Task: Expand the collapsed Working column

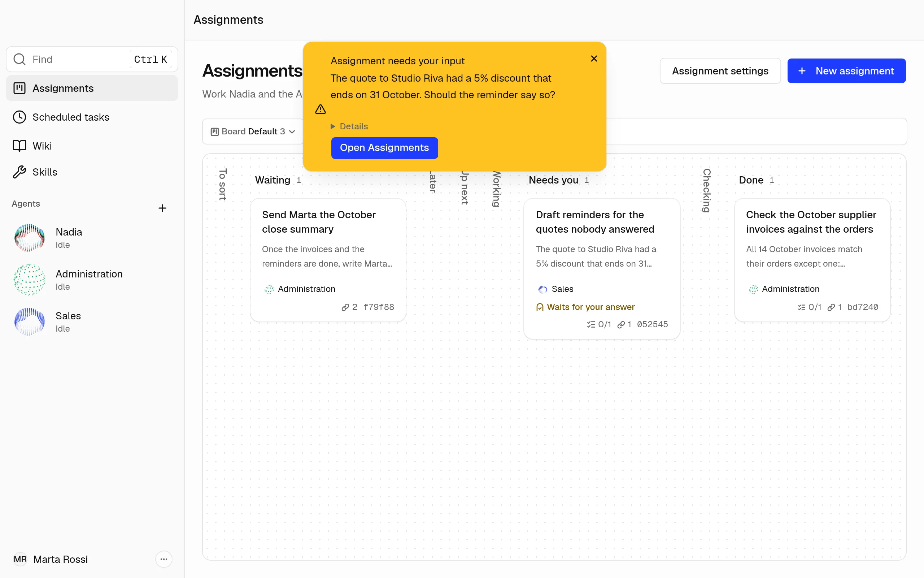Action: coord(496,189)
